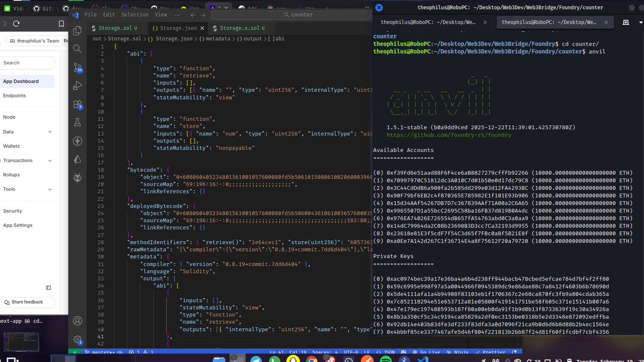The image size is (644, 362).
Task: Open Snapchat yellow icon in taskbar
Action: (293, 358)
